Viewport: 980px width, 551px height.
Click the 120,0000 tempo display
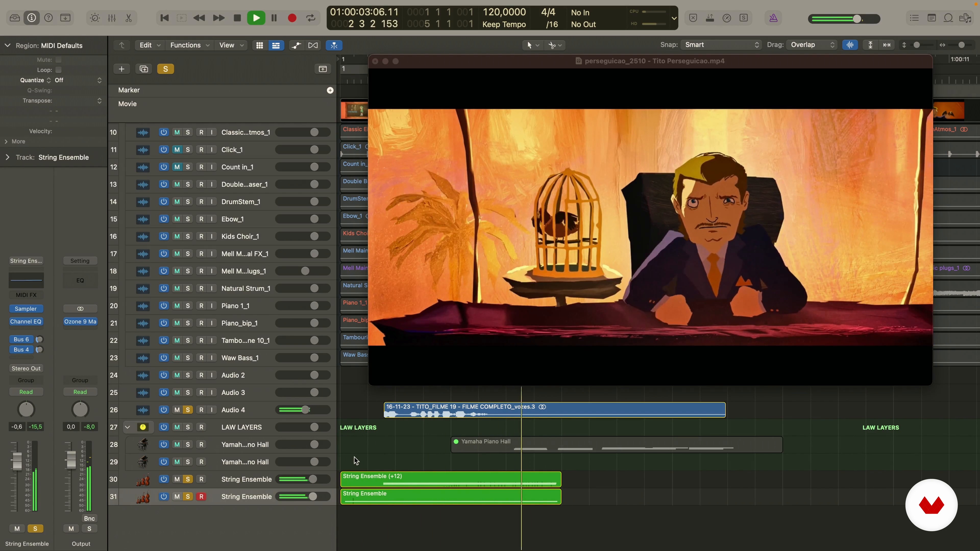[504, 12]
